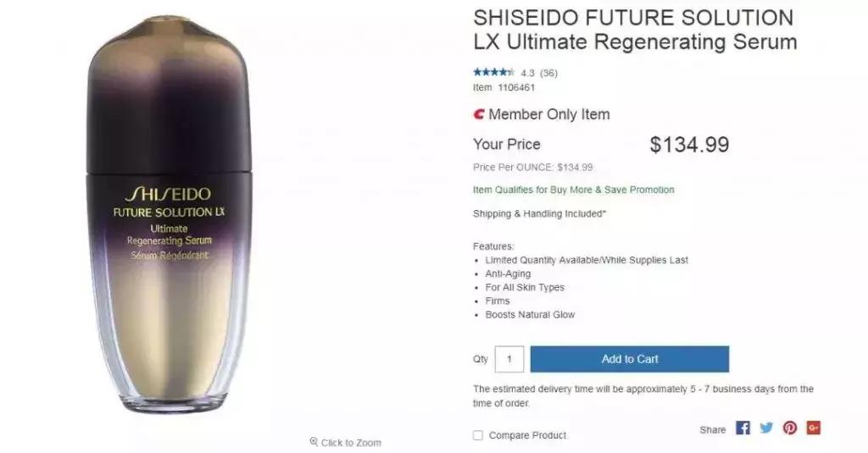Screen dimensions: 868x453
Task: Share product on Pinterest
Action: 790,428
